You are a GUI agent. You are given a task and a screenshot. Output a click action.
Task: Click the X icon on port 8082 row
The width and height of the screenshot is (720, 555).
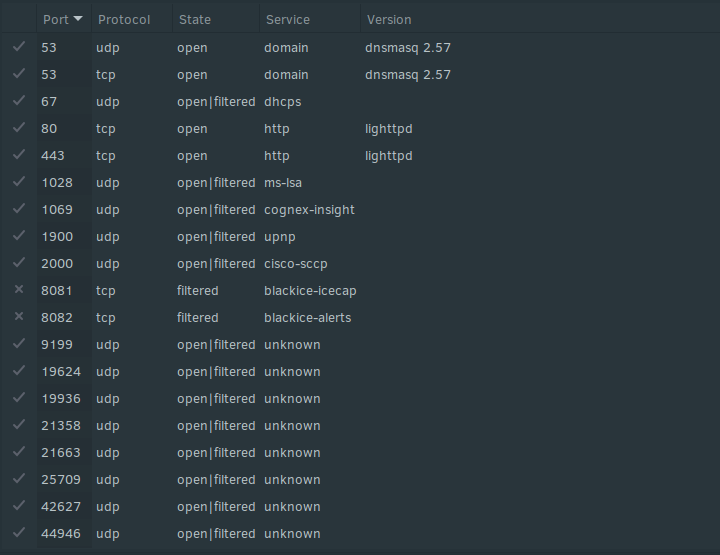pyautogui.click(x=19, y=316)
